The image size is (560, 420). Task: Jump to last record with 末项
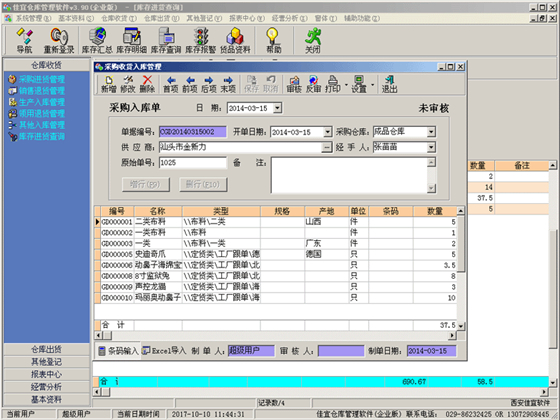click(x=228, y=84)
